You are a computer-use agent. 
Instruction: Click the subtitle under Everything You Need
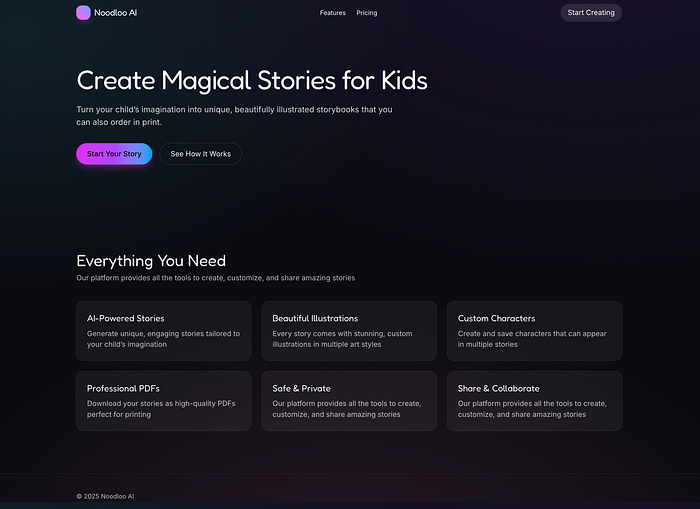pyautogui.click(x=215, y=278)
